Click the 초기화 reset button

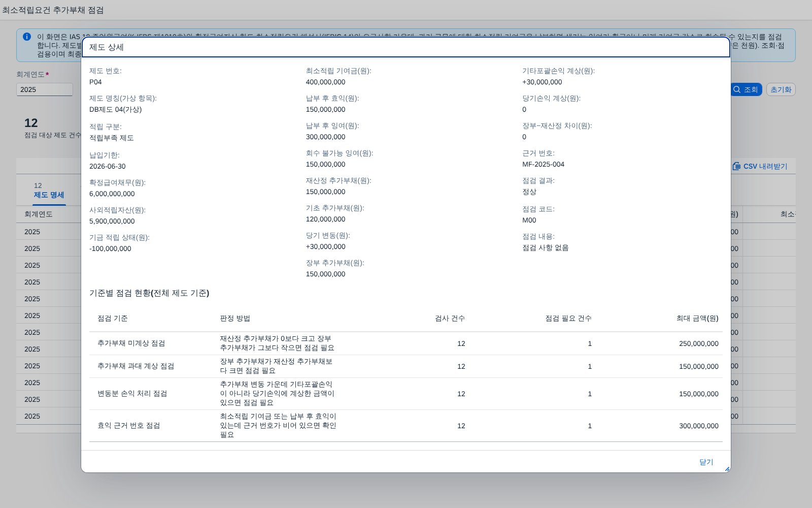[781, 89]
